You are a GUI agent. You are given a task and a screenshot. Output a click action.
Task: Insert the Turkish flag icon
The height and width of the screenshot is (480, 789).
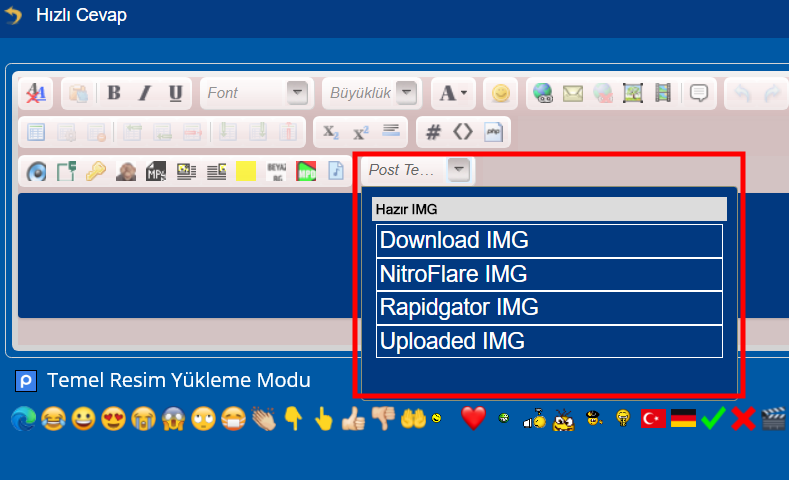[653, 419]
